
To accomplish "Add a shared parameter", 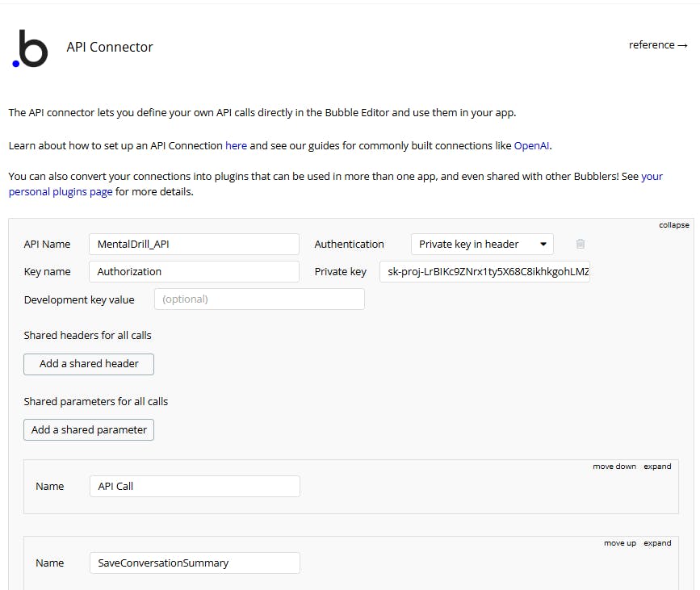I will [x=89, y=429].
